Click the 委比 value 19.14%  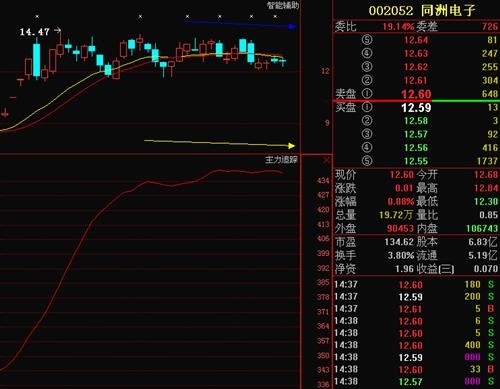pyautogui.click(x=398, y=26)
